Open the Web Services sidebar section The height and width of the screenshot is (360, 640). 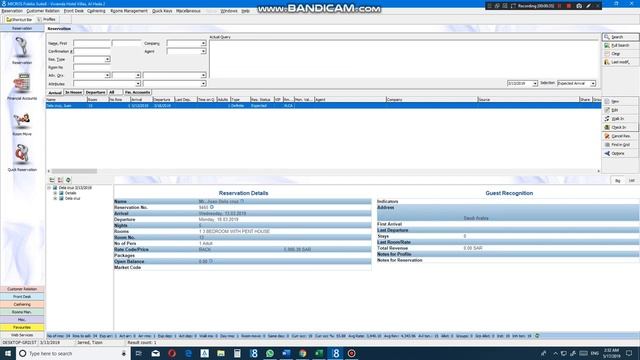click(x=22, y=335)
